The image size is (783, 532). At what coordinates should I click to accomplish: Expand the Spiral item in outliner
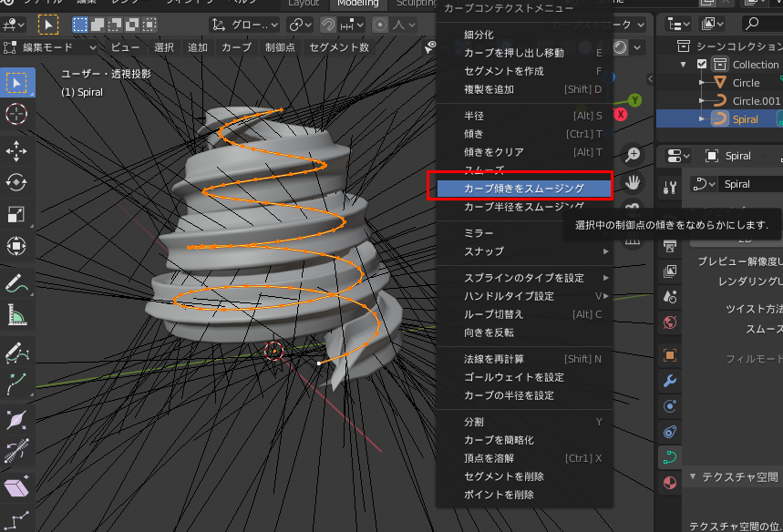(x=702, y=118)
